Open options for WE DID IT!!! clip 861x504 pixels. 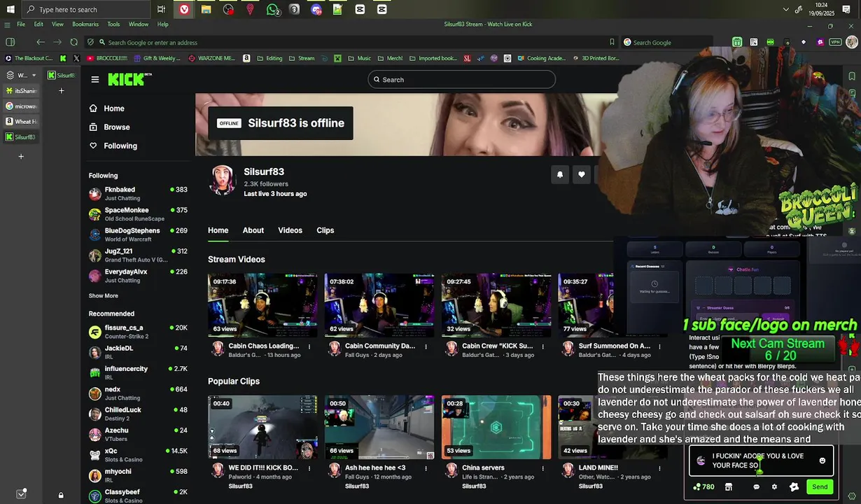point(309,468)
